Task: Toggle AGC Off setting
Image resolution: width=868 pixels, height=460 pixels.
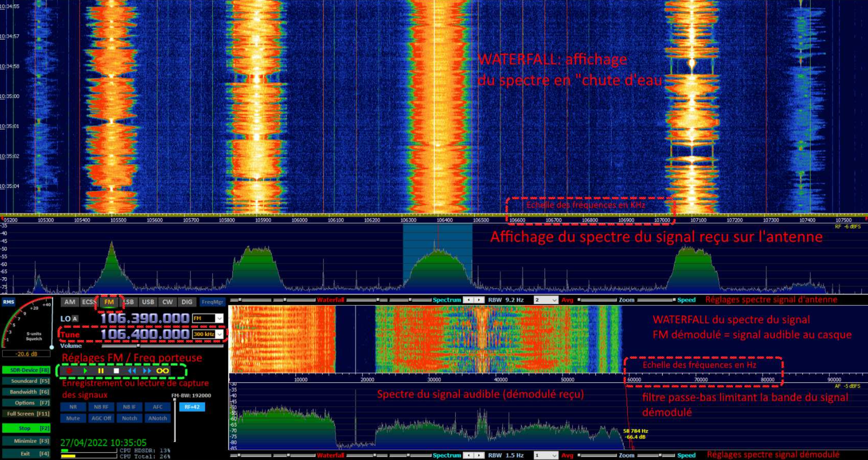Action: 101,418
